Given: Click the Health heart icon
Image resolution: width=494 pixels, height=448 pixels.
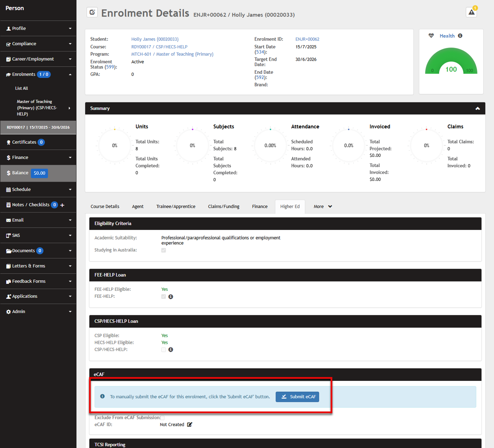Looking at the screenshot, I should tap(431, 36).
